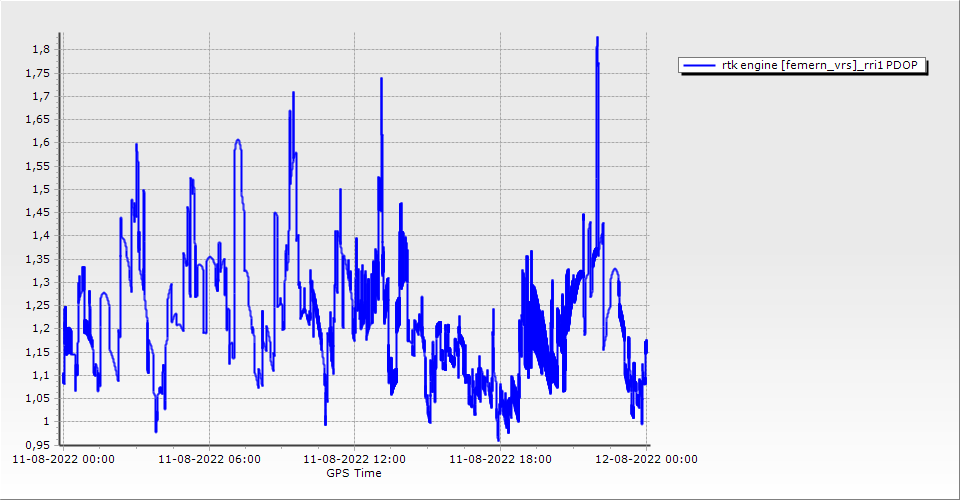This screenshot has width=960, height=500.
Task: Click the blue line sample in the legend
Action: (699, 66)
